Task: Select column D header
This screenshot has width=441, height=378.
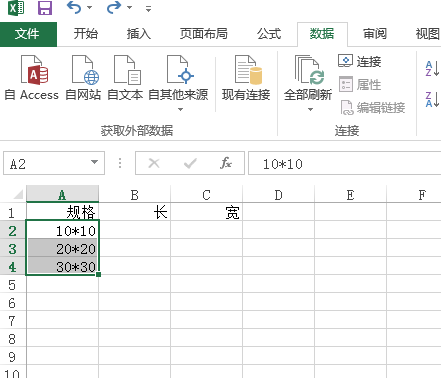Action: click(x=278, y=194)
